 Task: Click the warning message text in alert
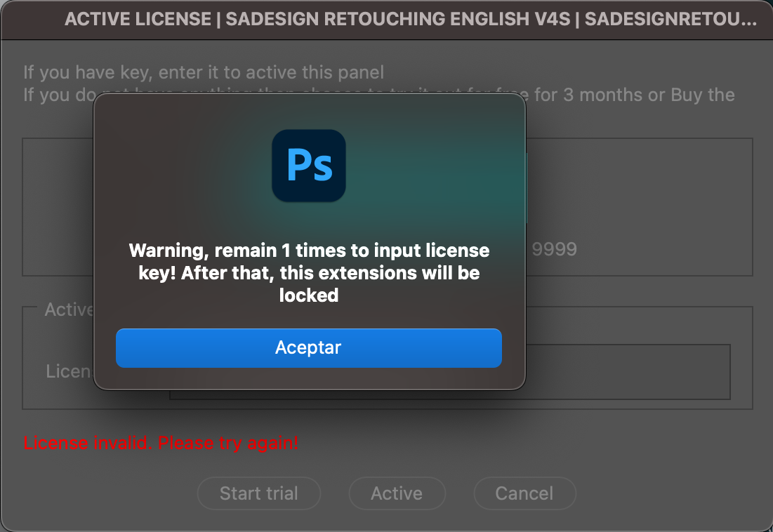point(309,272)
